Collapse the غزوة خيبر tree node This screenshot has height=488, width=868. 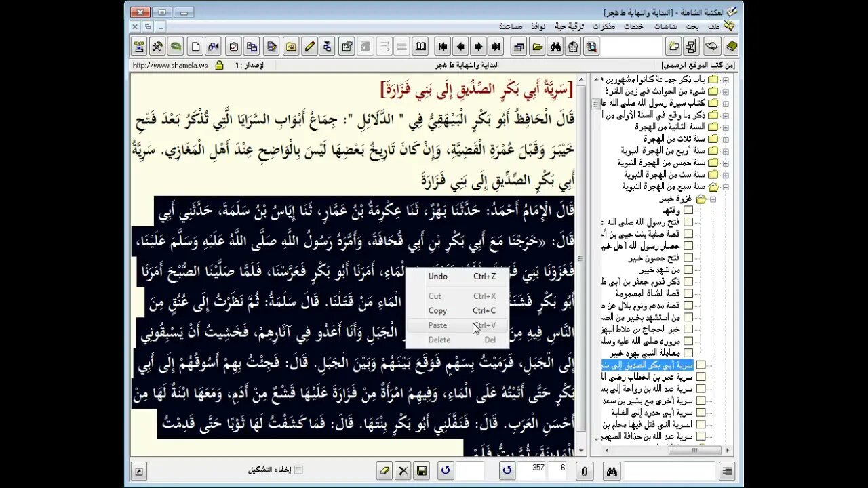pos(713,199)
